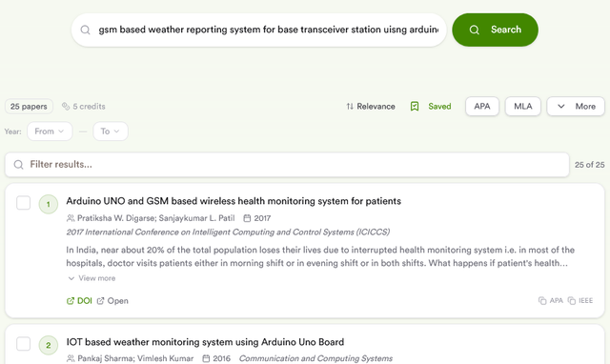Select checkbox for paper 1
Image resolution: width=610 pixels, height=364 pixels.
pos(23,203)
